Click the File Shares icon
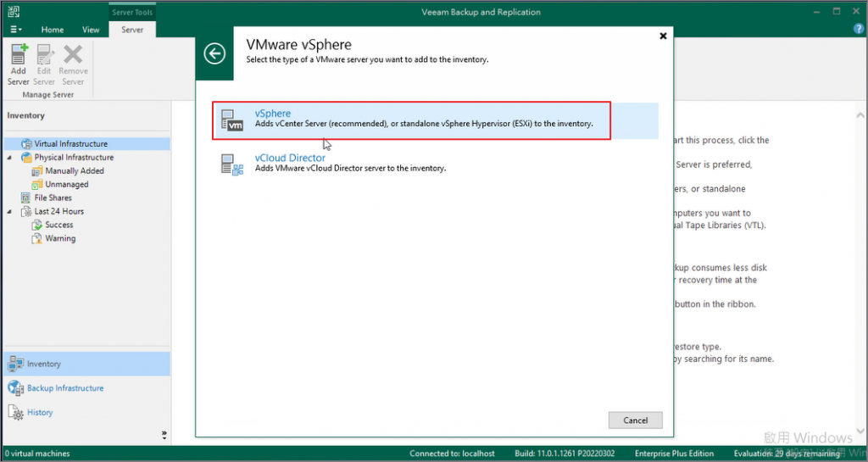868x462 pixels. (25, 198)
